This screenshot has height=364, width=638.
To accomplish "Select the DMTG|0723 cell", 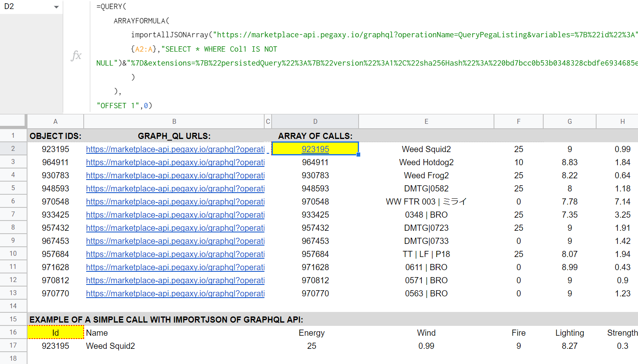I will pyautogui.click(x=426, y=228).
